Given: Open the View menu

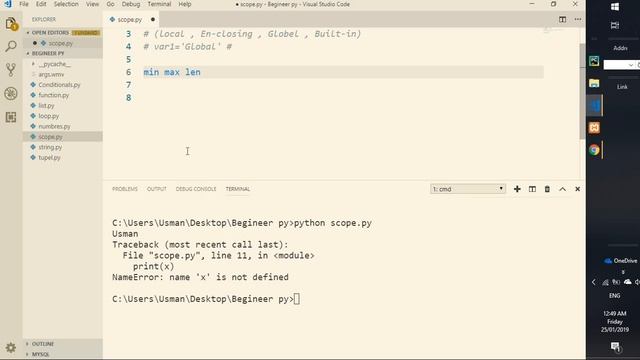Looking at the screenshot, I should (93, 4).
